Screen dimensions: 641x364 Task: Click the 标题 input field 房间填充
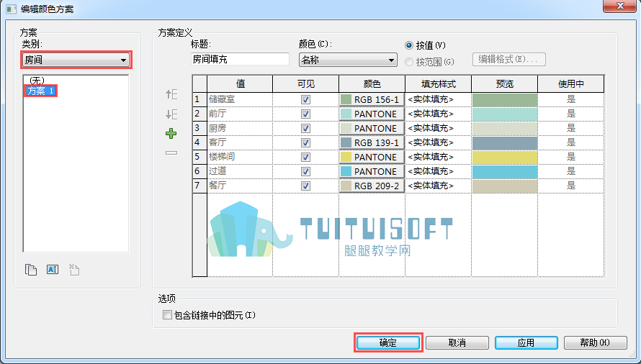pyautogui.click(x=240, y=59)
